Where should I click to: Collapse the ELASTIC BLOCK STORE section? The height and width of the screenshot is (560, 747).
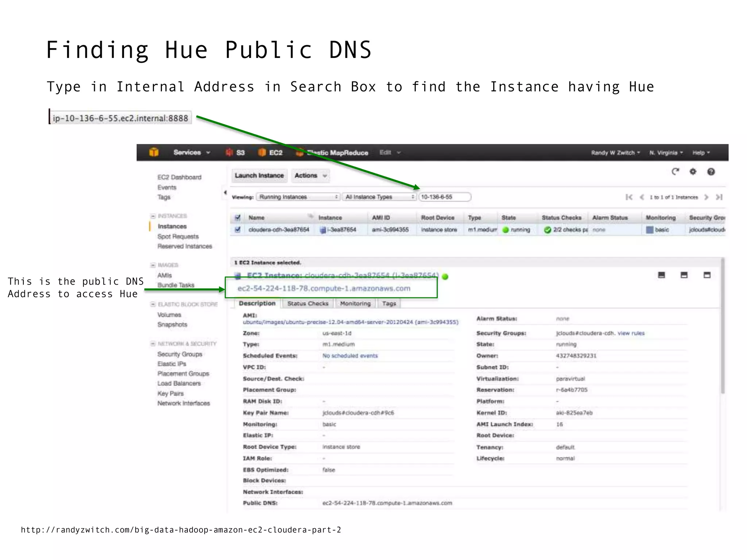coord(153,304)
